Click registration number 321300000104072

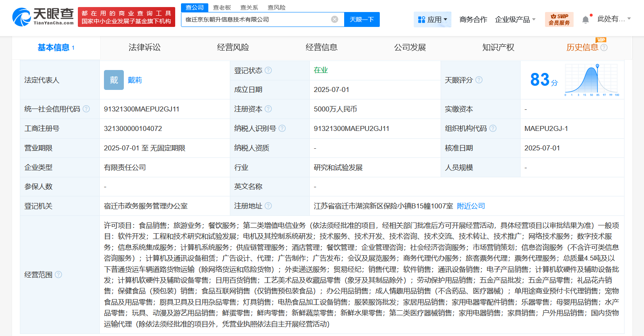(133, 128)
